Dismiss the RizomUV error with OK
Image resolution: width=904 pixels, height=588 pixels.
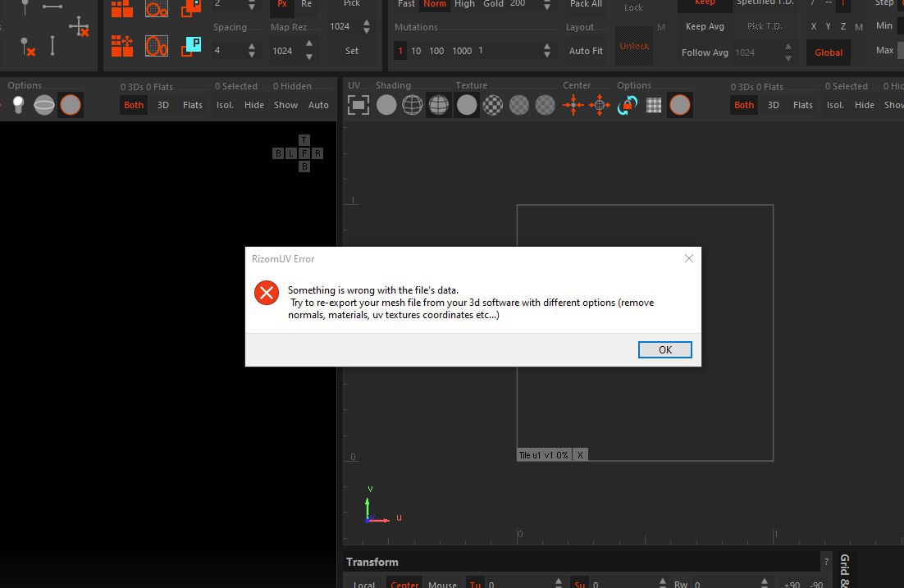[x=664, y=350]
